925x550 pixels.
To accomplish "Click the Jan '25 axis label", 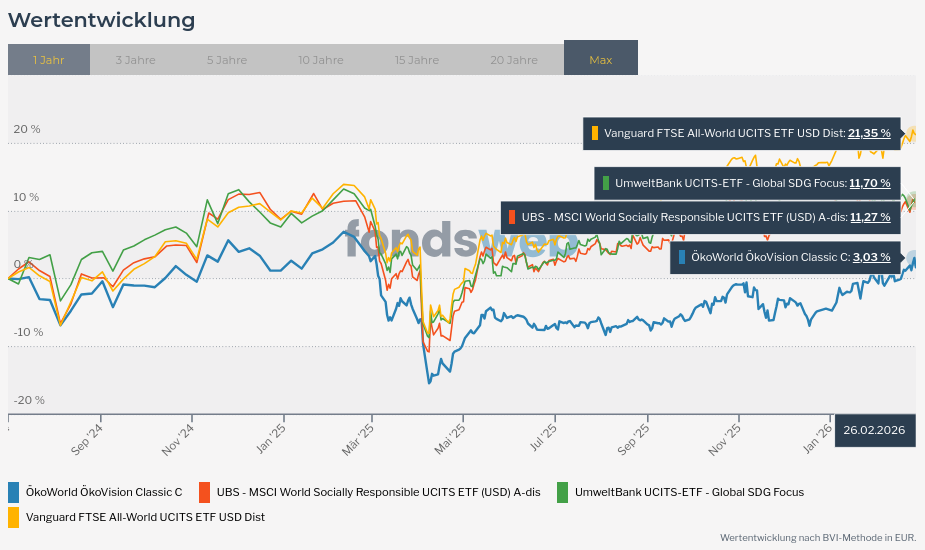I will [x=271, y=440].
